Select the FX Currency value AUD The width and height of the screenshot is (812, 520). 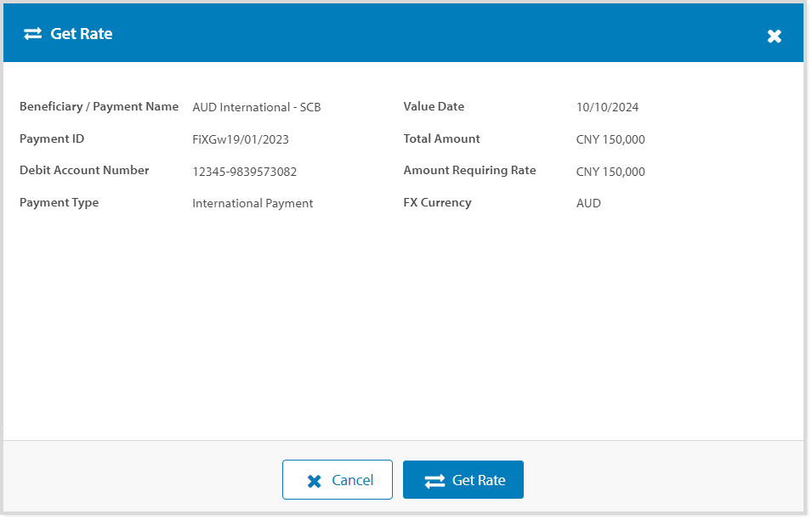pyautogui.click(x=588, y=204)
